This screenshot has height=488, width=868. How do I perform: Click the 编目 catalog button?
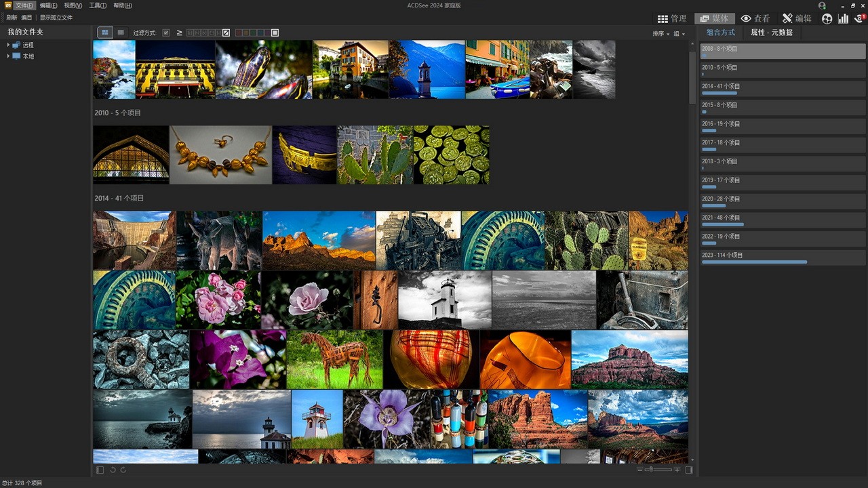26,18
